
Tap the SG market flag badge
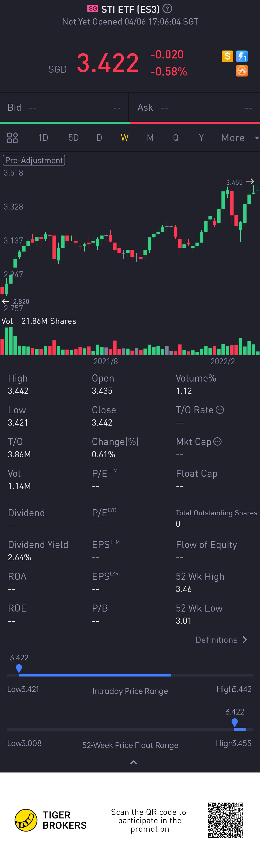pos(93,9)
